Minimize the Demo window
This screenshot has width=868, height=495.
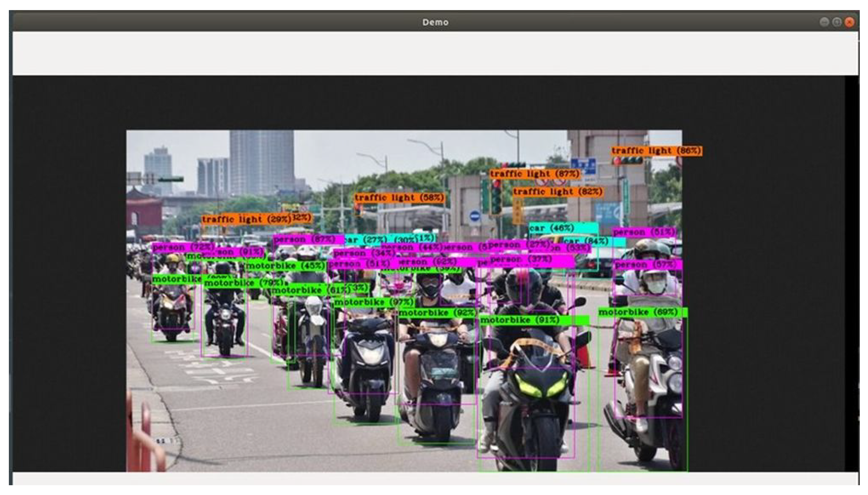824,22
